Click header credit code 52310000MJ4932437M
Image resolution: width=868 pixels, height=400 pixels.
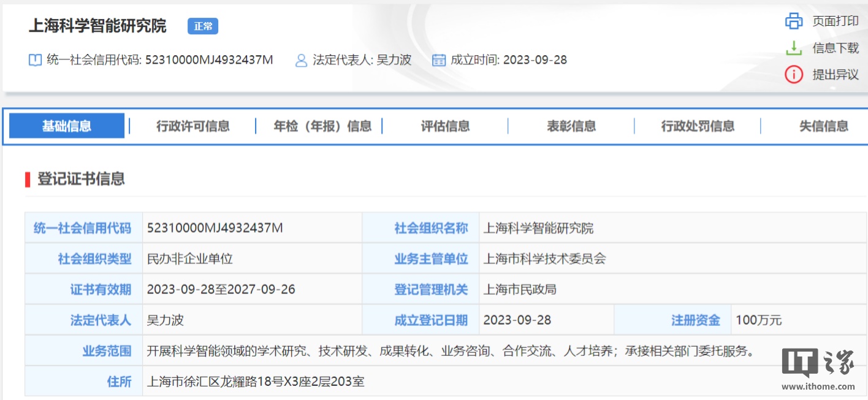(209, 60)
